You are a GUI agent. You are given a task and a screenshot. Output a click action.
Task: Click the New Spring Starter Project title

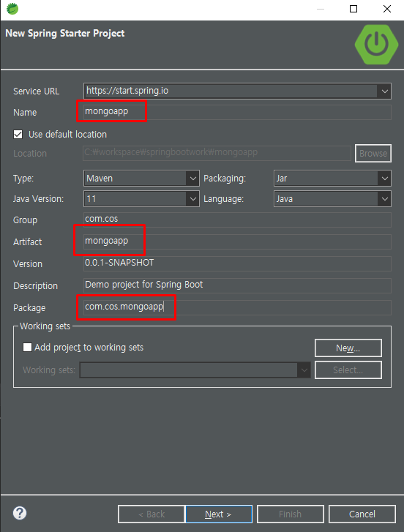click(x=65, y=33)
